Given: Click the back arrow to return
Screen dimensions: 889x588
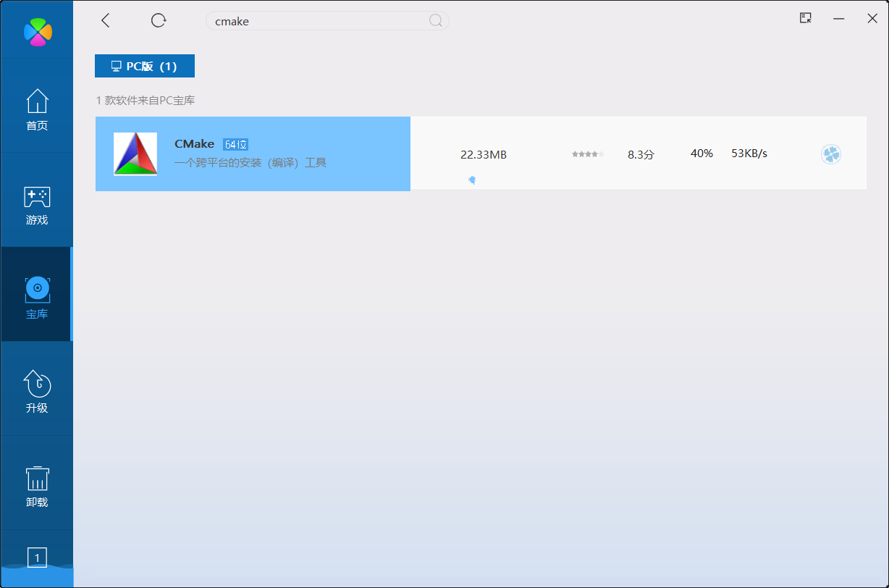Looking at the screenshot, I should point(105,20).
